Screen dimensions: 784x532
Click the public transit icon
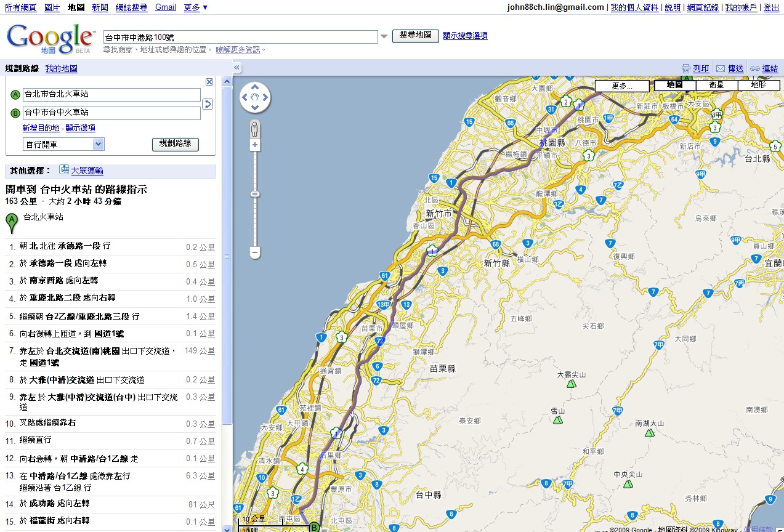point(64,169)
